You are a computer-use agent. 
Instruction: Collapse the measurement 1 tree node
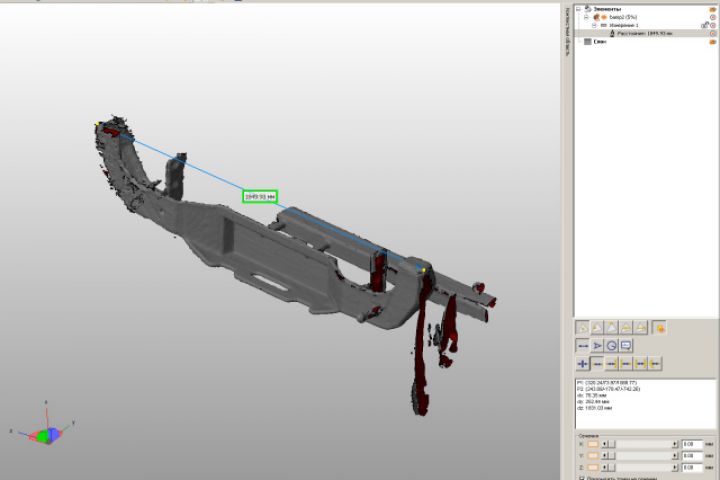click(594, 25)
